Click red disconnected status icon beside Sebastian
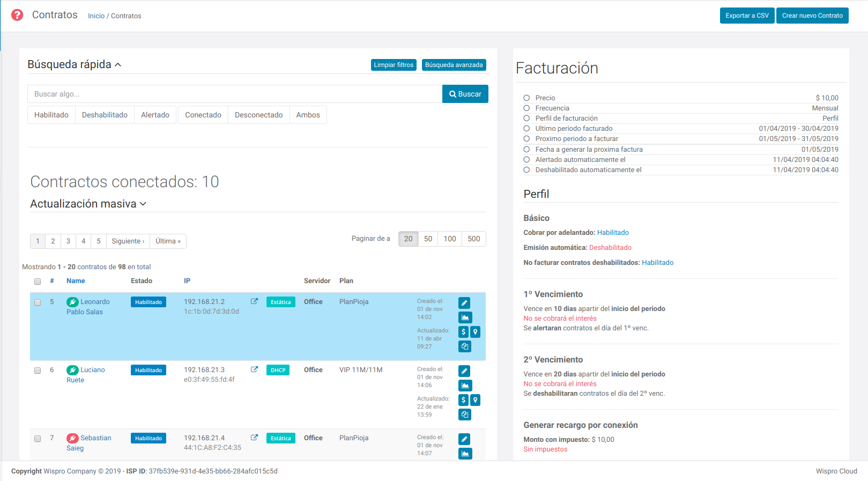This screenshot has width=868, height=481. pyautogui.click(x=72, y=438)
